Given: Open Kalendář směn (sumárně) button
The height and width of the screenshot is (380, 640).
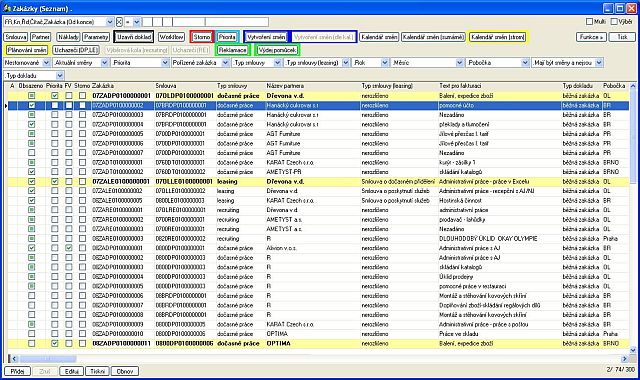Looking at the screenshot, I should click(433, 37).
